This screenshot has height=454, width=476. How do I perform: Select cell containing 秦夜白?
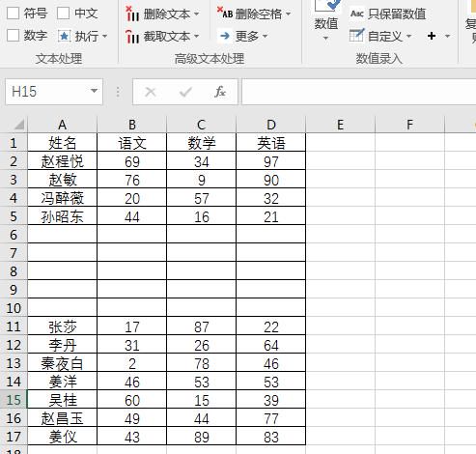(63, 363)
